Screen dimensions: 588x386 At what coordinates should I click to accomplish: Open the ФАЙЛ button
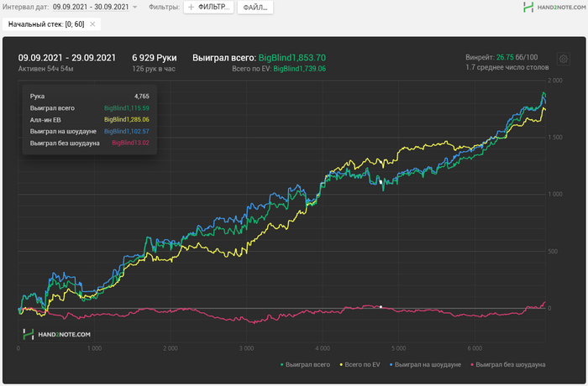[x=255, y=7]
